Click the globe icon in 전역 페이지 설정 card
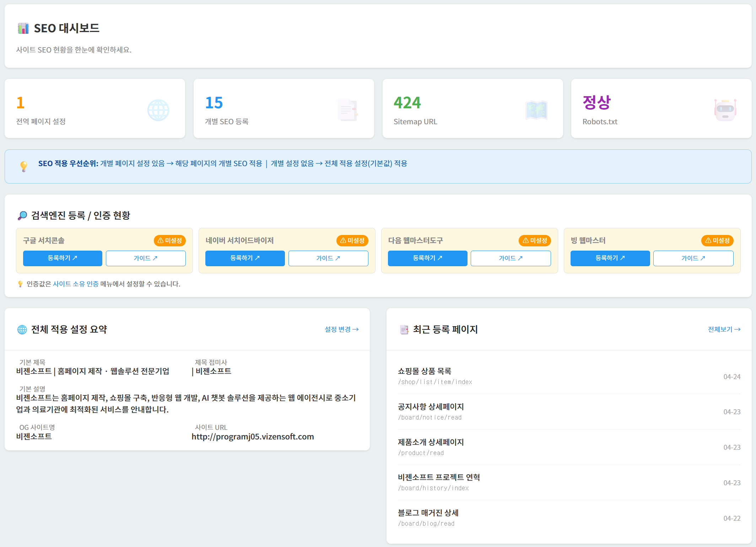This screenshot has height=547, width=756. tap(158, 110)
